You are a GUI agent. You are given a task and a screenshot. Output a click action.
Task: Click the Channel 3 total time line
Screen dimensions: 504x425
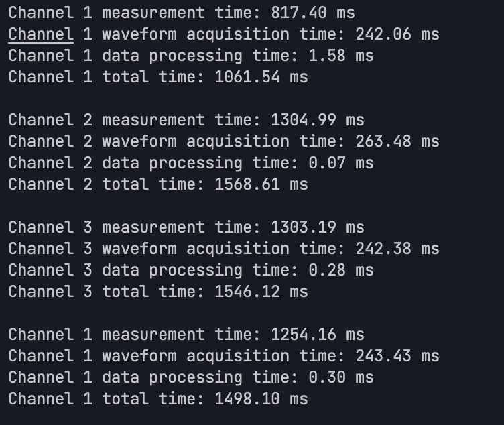pyautogui.click(x=158, y=292)
